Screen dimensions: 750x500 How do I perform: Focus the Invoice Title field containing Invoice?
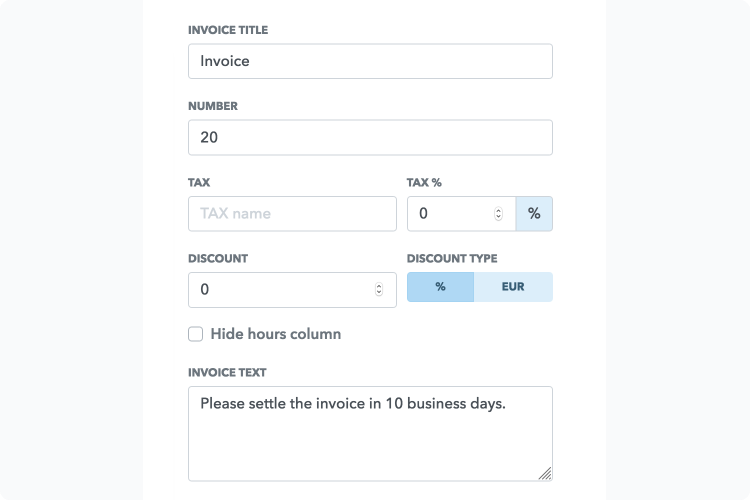(370, 61)
